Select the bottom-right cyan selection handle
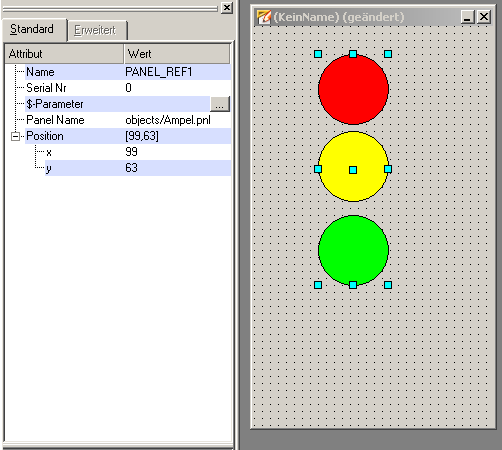This screenshot has height=450, width=502. [388, 285]
